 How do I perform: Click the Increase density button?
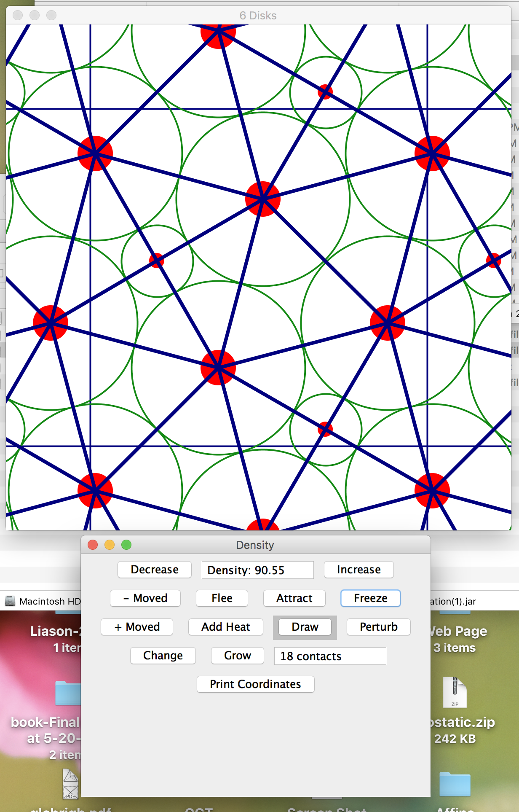pyautogui.click(x=359, y=570)
